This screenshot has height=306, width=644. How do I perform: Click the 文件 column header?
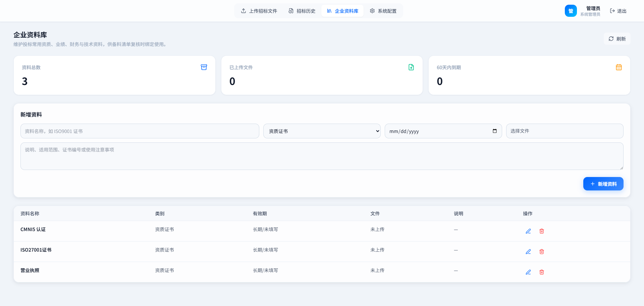point(375,214)
